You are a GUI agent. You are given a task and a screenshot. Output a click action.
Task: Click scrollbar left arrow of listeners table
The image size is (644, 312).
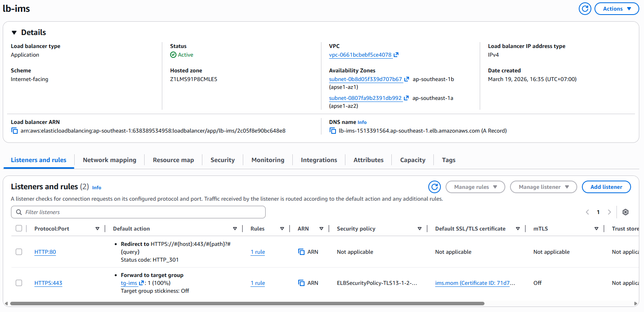tap(6, 304)
